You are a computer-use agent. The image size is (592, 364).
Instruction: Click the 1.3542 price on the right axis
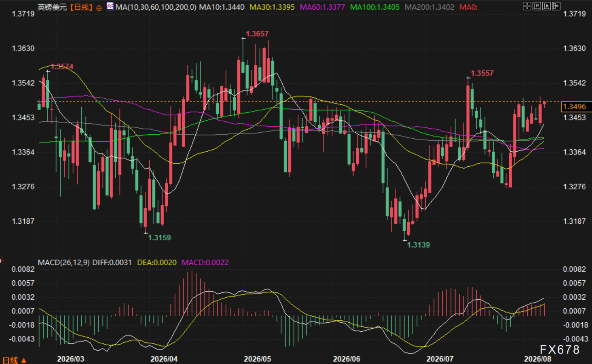(x=574, y=83)
